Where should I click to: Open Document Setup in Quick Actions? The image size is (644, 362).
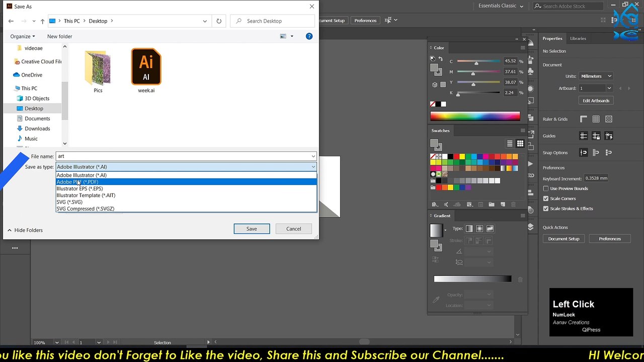(563, 239)
